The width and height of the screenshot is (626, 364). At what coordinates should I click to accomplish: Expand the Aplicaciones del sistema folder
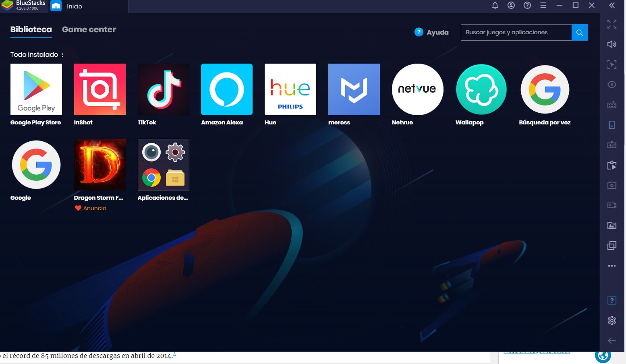click(x=163, y=165)
